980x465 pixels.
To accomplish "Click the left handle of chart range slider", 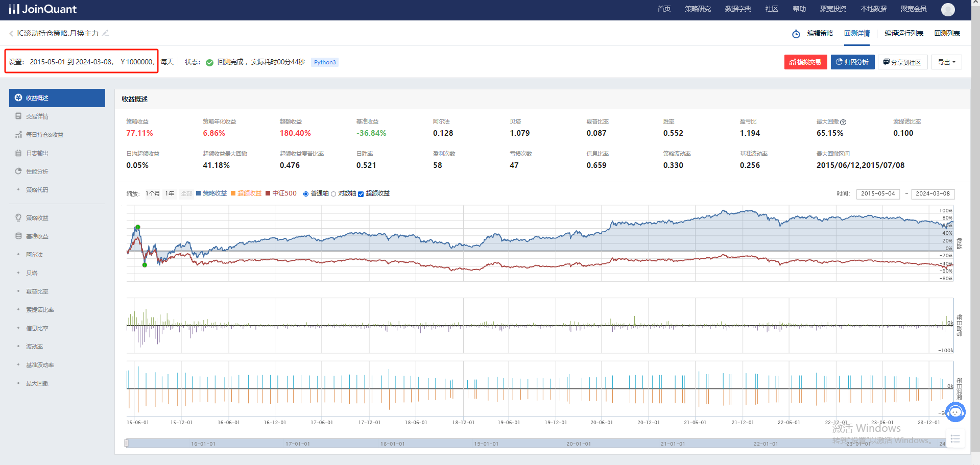I will coord(127,443).
